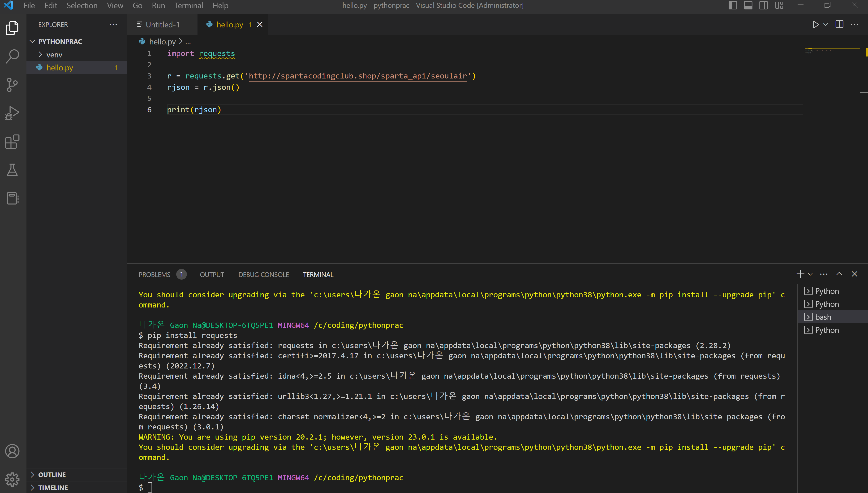Open the DEBUG CONSOLE tab
Viewport: 868px width, 493px height.
pyautogui.click(x=264, y=275)
